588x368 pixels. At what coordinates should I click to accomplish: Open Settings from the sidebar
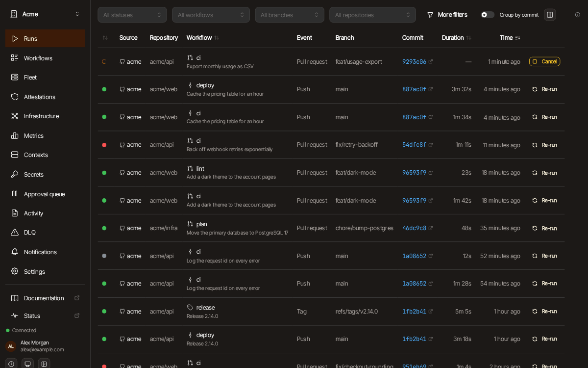pos(45,271)
